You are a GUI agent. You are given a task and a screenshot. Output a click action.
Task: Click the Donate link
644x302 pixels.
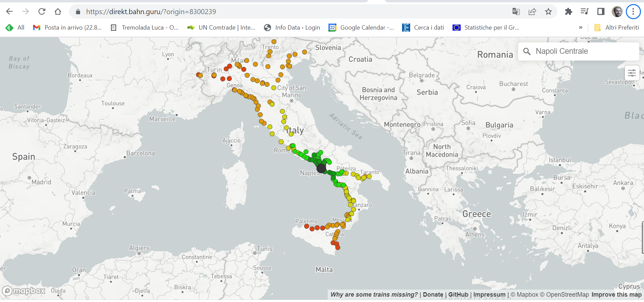(433, 295)
